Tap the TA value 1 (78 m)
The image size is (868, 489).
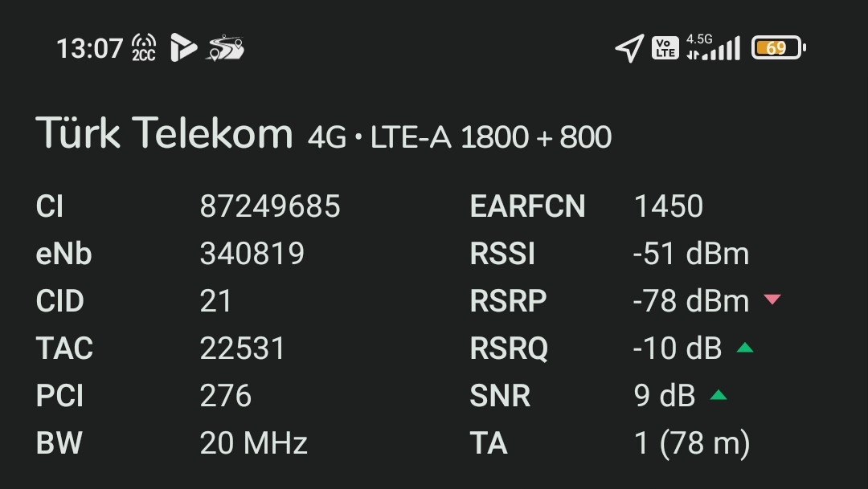pyautogui.click(x=692, y=443)
